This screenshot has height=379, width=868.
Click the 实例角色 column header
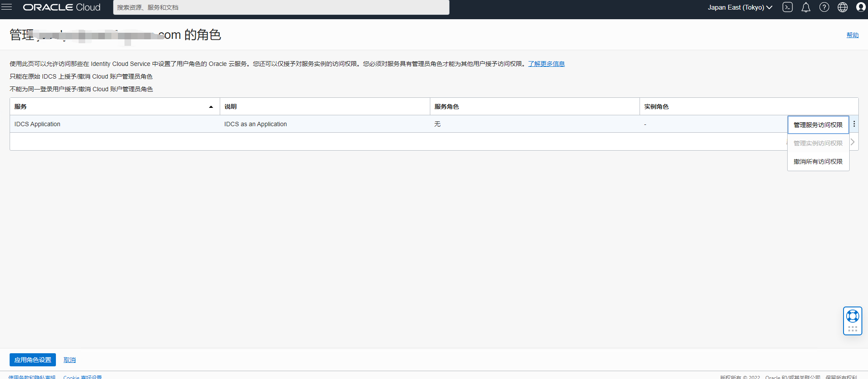(749, 107)
